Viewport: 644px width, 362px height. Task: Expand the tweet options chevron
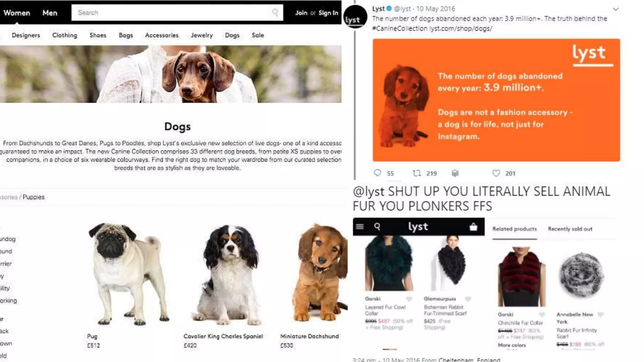(616, 9)
